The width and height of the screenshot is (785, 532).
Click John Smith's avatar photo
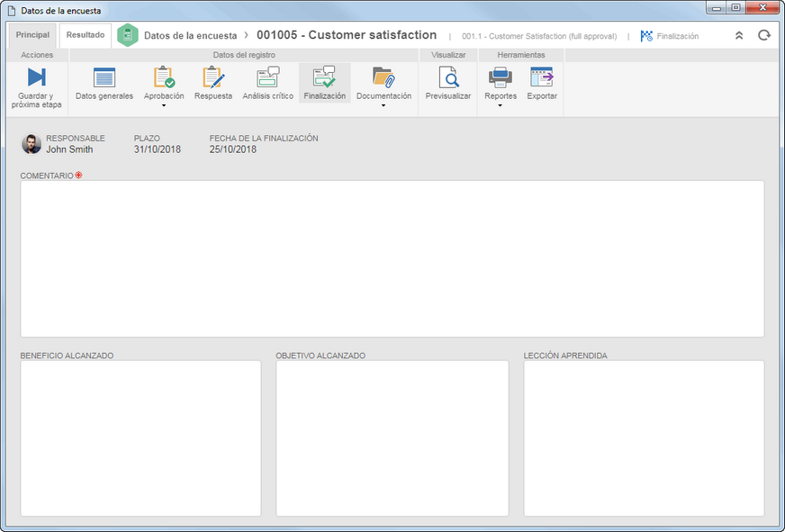coord(32,144)
